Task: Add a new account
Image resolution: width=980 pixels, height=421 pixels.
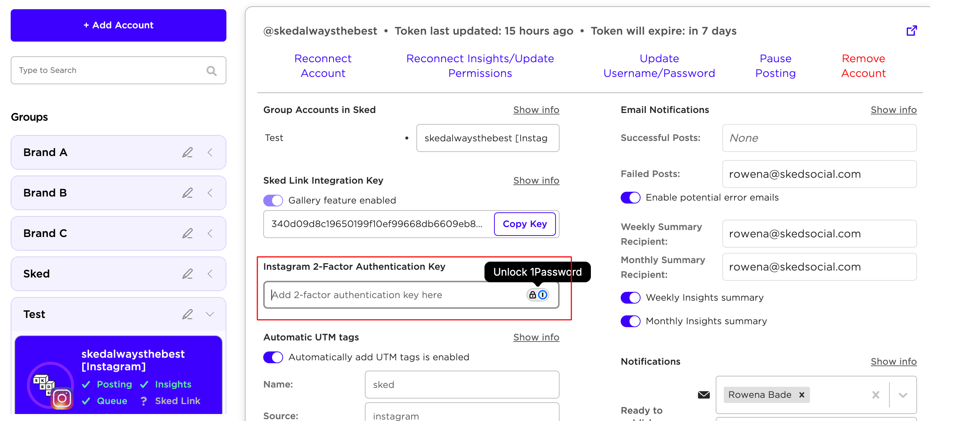Action: 118,25
